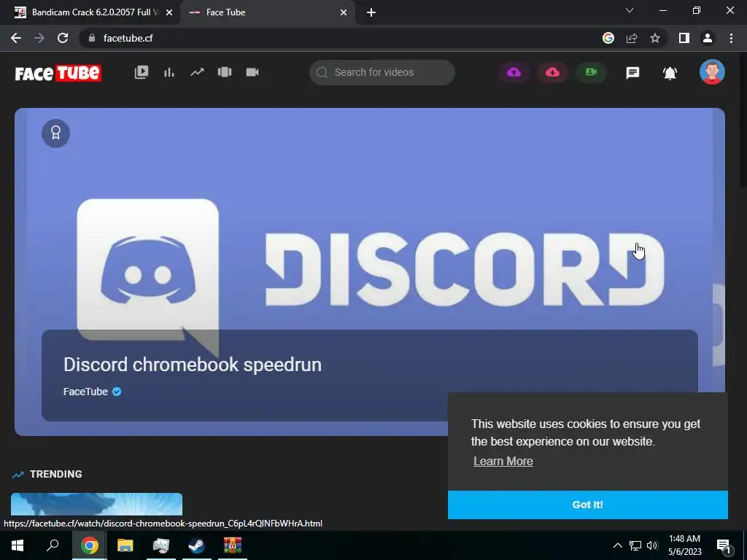Share this page using the share icon

[632, 38]
